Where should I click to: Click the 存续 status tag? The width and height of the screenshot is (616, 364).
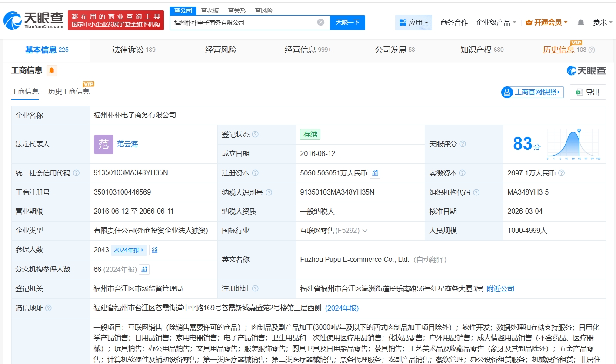(310, 134)
